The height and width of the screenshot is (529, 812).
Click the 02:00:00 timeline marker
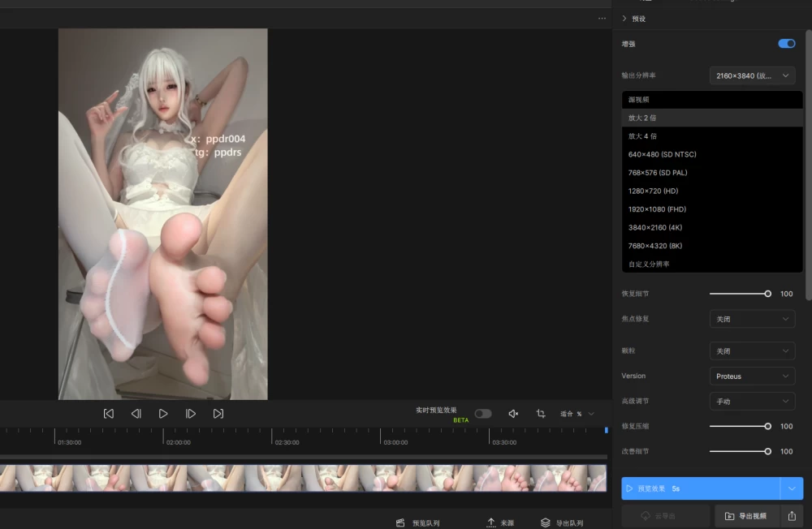[178, 442]
